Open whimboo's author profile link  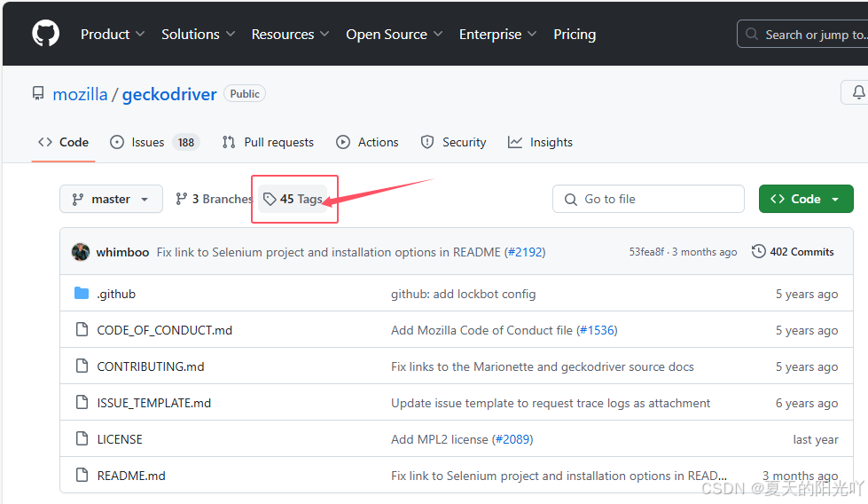[x=122, y=252]
